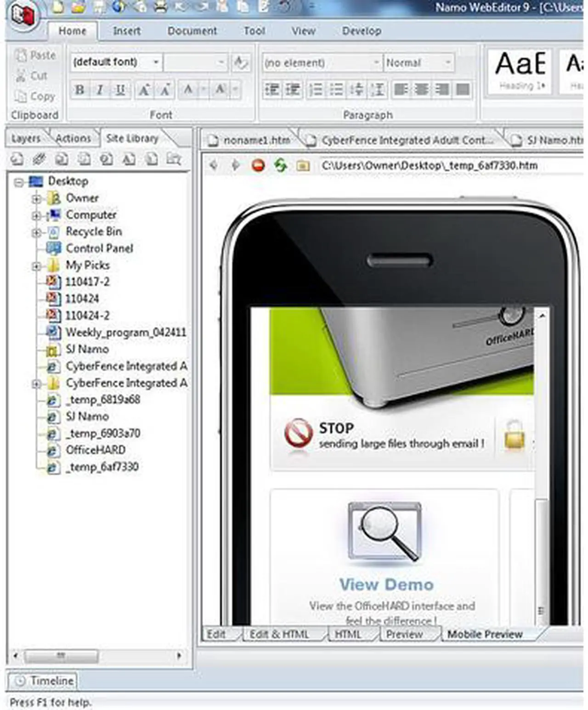The width and height of the screenshot is (588, 710).
Task: Click the align right icon
Action: [442, 90]
